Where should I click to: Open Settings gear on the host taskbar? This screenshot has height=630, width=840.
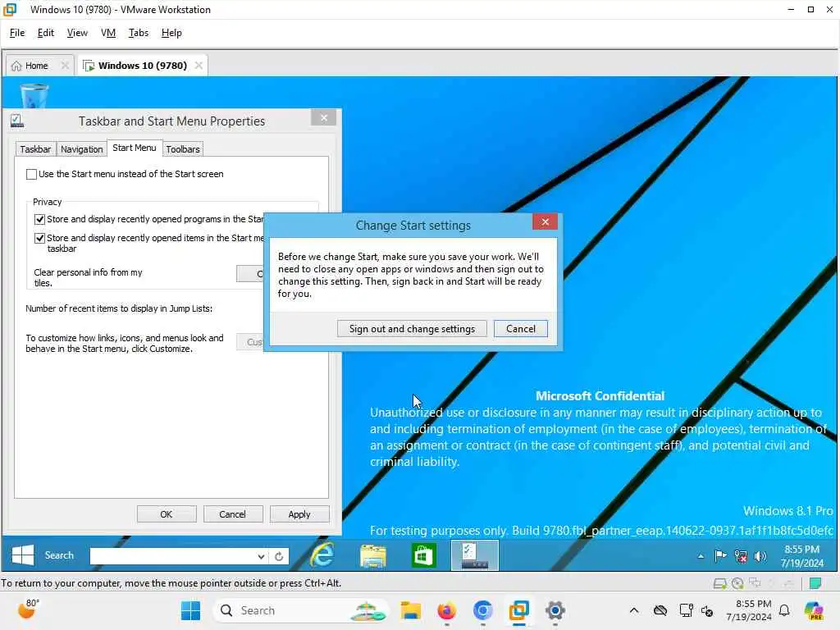click(555, 610)
